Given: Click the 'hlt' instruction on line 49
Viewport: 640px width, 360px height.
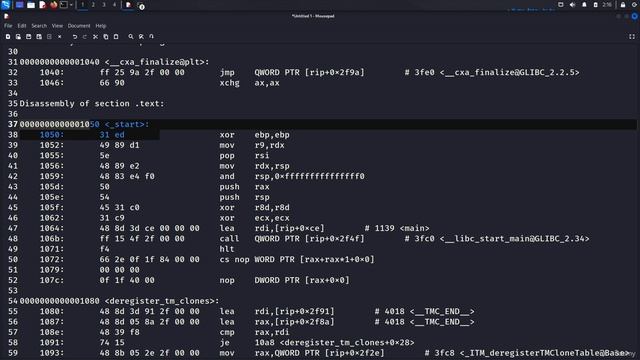Looking at the screenshot, I should (227, 249).
